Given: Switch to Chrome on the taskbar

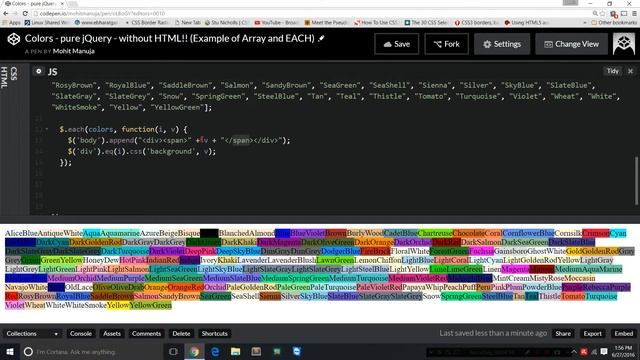Looking at the screenshot, I should 194,351.
